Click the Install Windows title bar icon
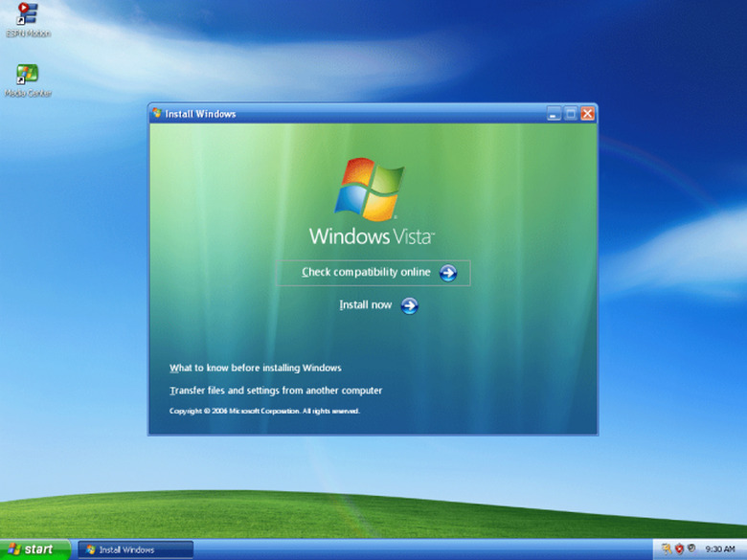The width and height of the screenshot is (747, 560). tap(157, 113)
